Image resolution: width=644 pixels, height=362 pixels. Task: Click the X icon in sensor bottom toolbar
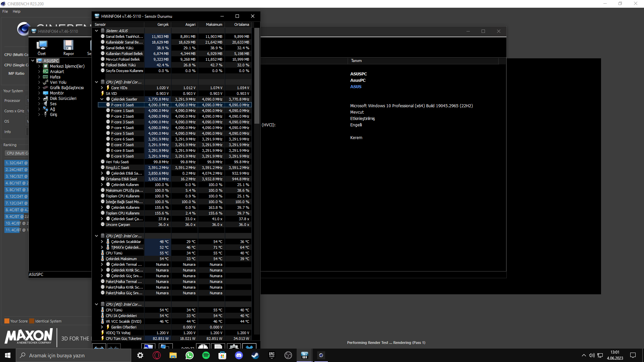[249, 347]
